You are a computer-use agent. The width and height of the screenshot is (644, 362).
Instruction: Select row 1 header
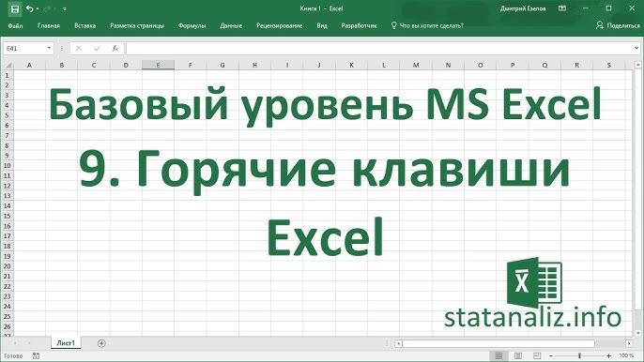7,76
